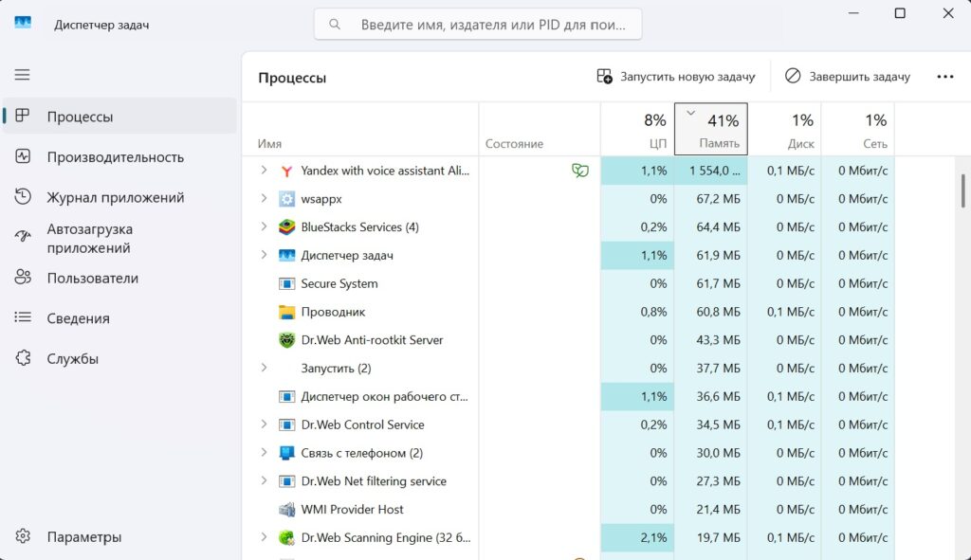Click the vertical scrollbar thumb
Image resolution: width=971 pixels, height=560 pixels.
963,191
